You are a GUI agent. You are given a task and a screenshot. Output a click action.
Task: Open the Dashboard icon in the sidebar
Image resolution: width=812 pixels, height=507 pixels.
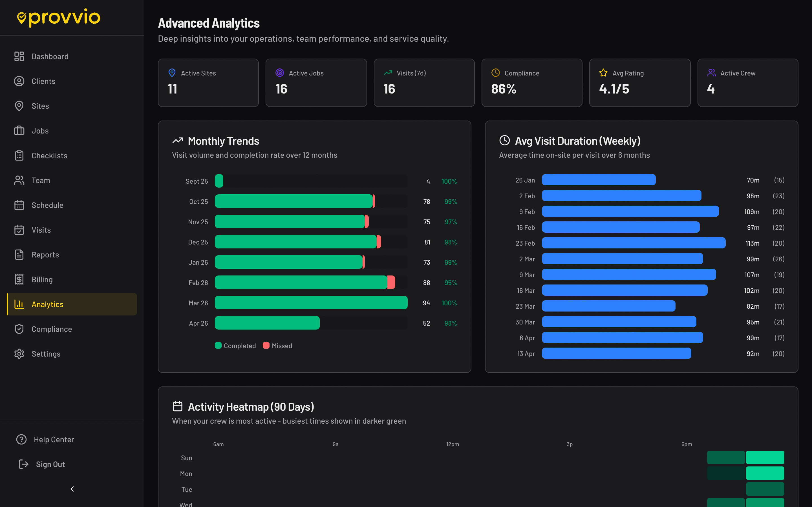coord(19,56)
